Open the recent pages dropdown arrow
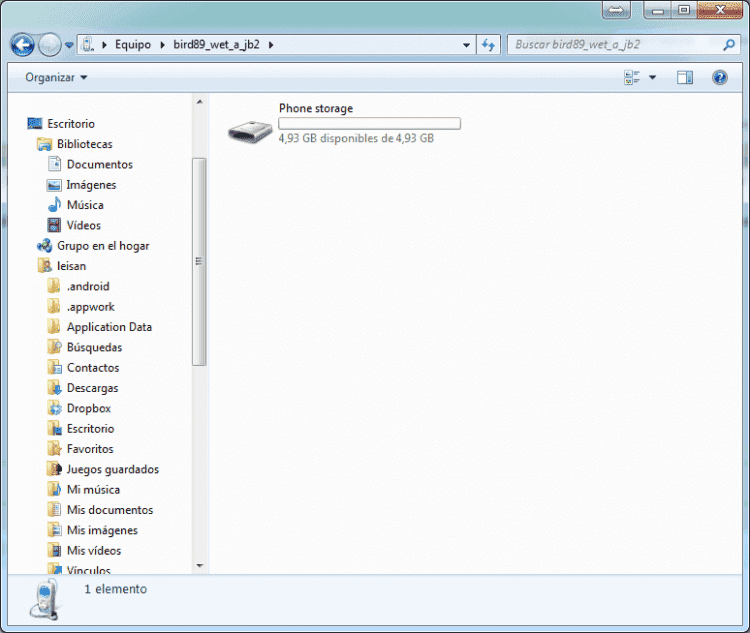This screenshot has width=750, height=633. pos(69,45)
